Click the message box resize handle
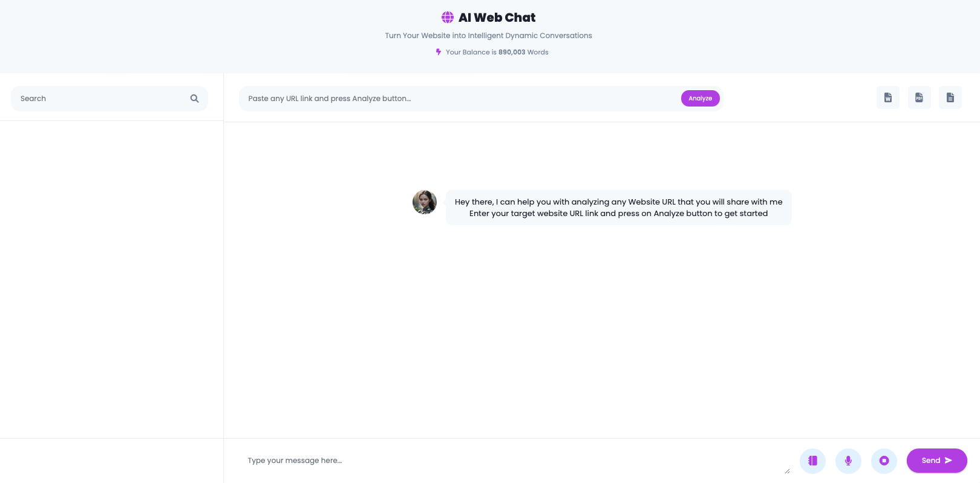 pos(787,470)
